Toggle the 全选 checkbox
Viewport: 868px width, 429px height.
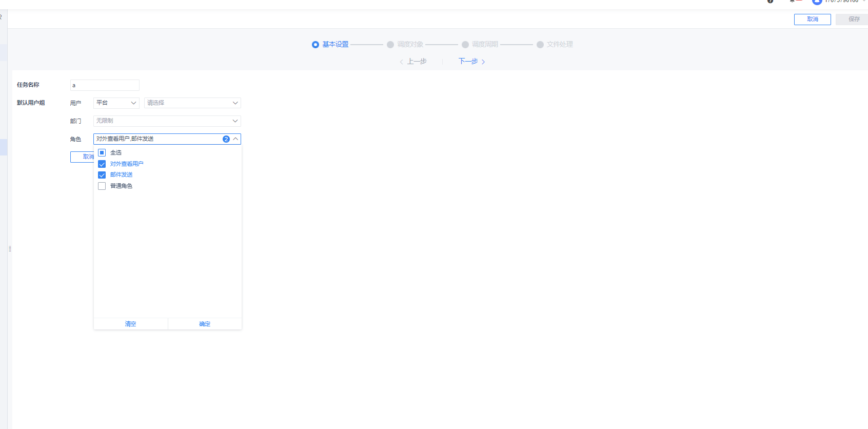click(x=102, y=152)
